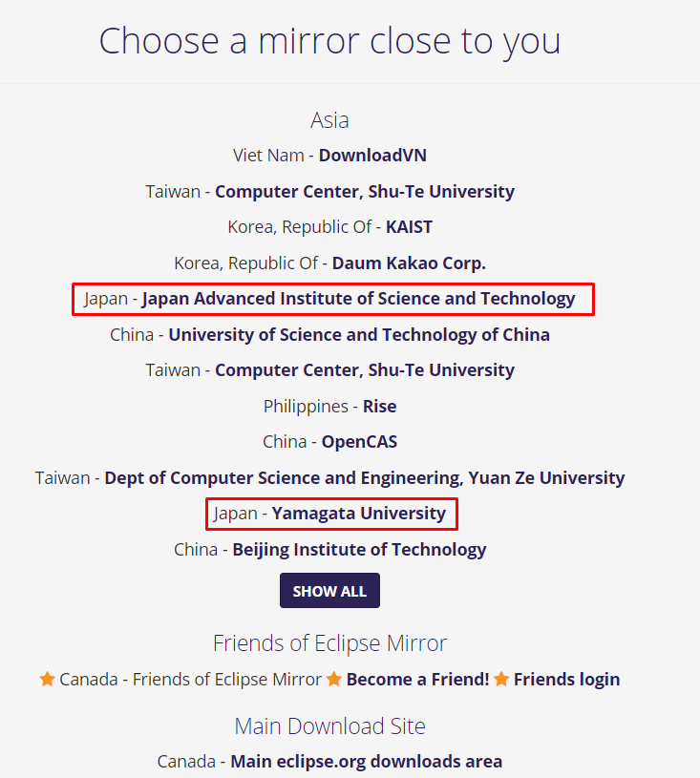Click the orange star beside Canada
The image size is (700, 778).
click(47, 680)
